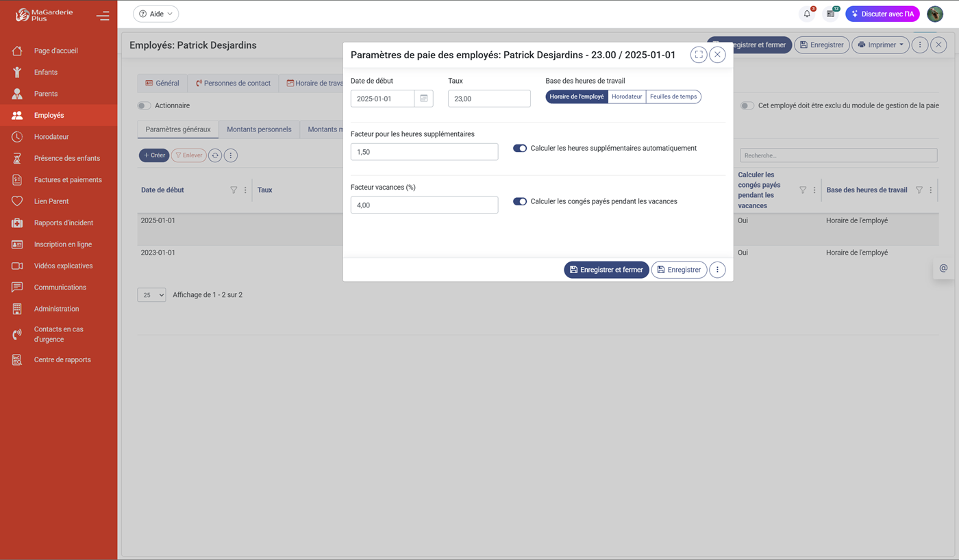
Task: Open the kebab menu beside the refresh icon
Action: click(231, 155)
